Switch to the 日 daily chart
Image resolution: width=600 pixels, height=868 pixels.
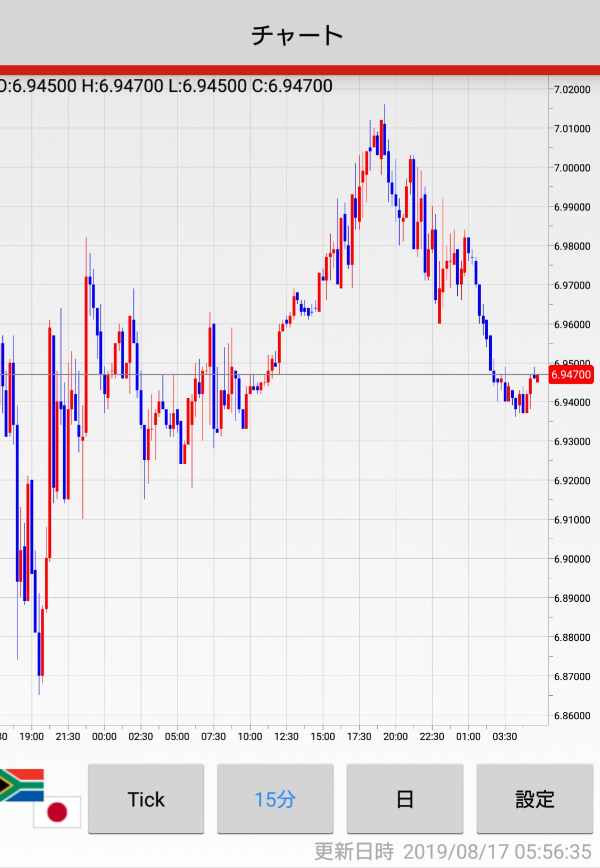tap(405, 799)
